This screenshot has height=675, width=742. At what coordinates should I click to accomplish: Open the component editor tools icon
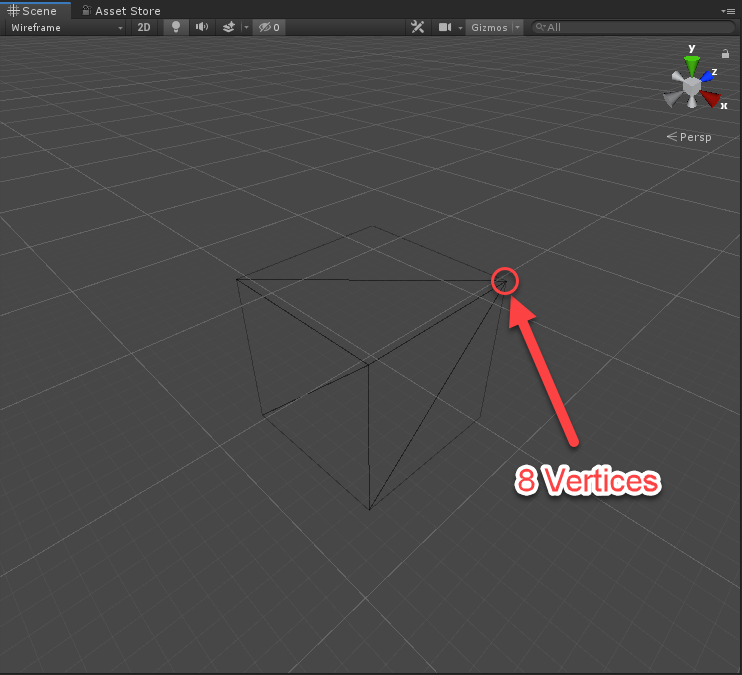point(417,27)
